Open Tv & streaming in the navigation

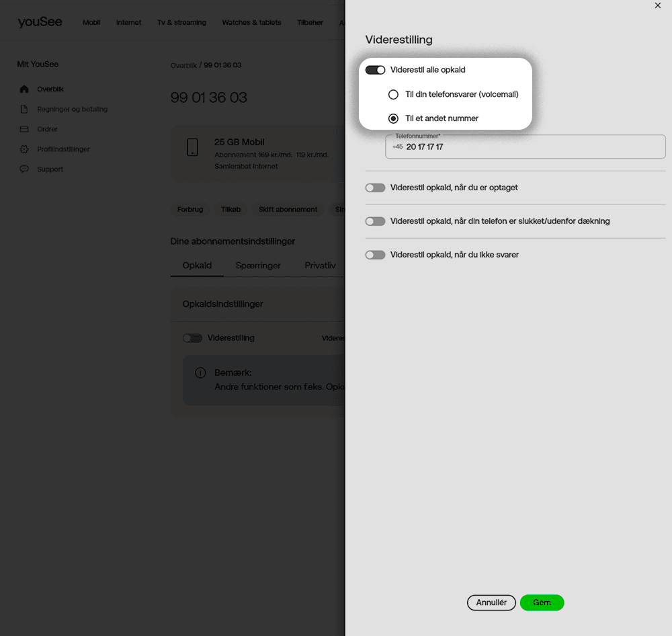coord(181,23)
